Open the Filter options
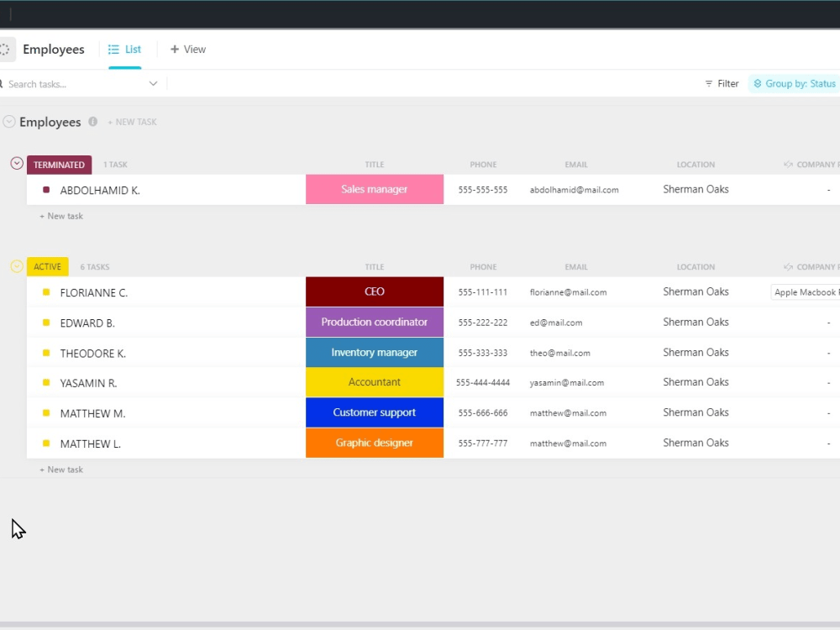This screenshot has width=840, height=630. click(x=722, y=83)
